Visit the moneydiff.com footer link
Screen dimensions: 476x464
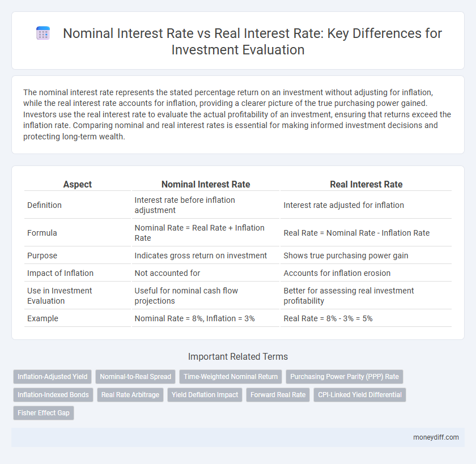click(436, 437)
